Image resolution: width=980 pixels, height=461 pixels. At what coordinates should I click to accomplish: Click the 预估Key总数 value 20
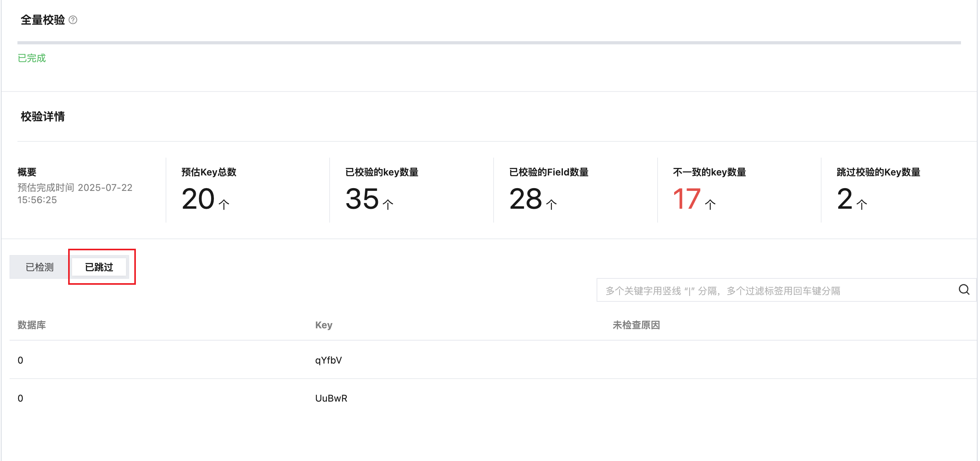tap(198, 199)
